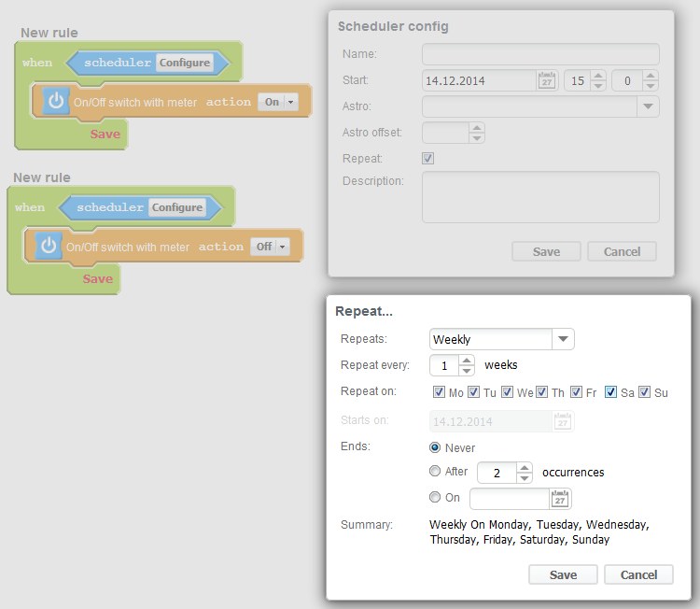
Task: Click power icon in the second rule's Off action
Action: (x=49, y=247)
